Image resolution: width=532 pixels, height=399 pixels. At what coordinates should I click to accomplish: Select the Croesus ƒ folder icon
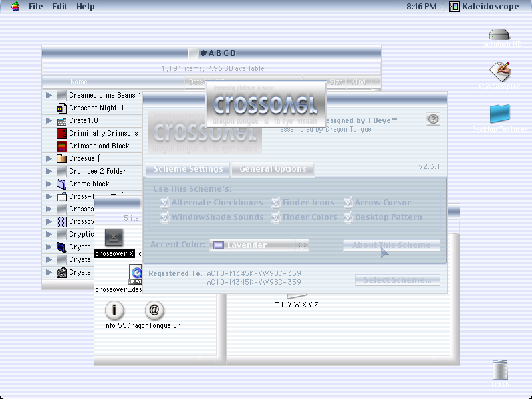(62, 158)
